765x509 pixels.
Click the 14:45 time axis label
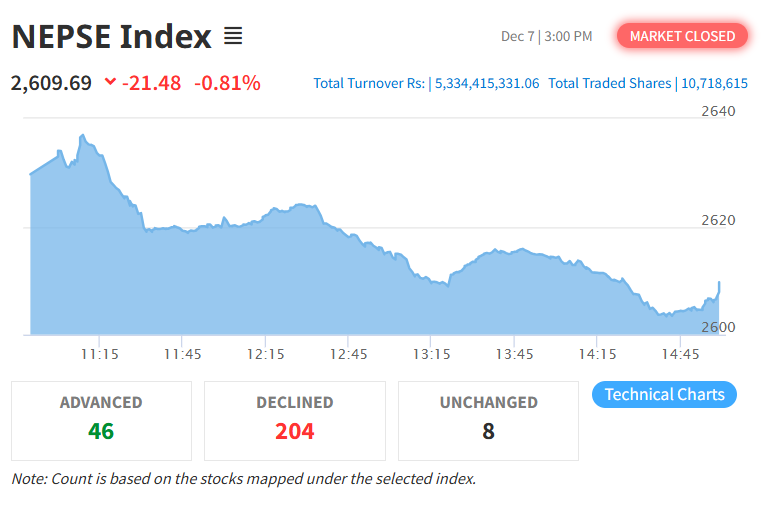click(680, 353)
